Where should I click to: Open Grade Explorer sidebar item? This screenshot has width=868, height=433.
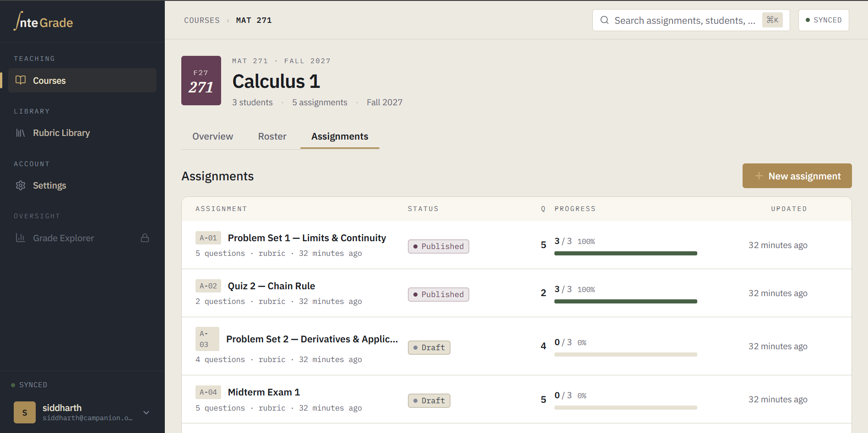(82, 238)
